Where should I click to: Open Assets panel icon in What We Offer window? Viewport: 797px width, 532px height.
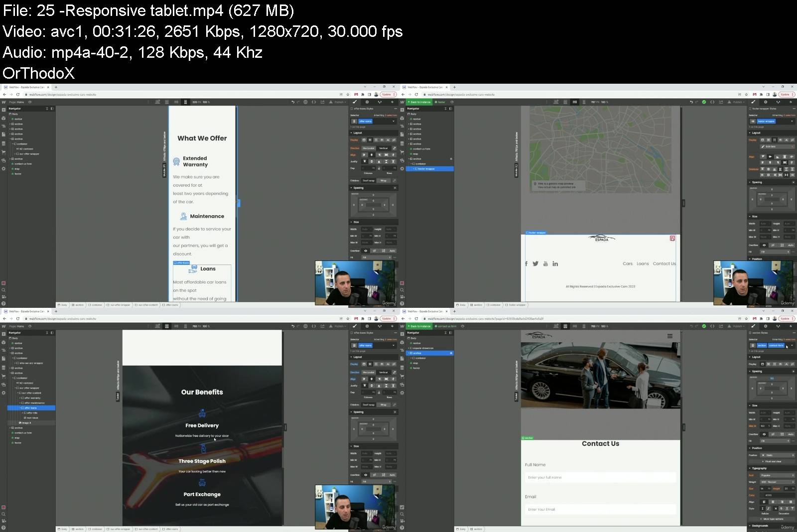[3, 160]
